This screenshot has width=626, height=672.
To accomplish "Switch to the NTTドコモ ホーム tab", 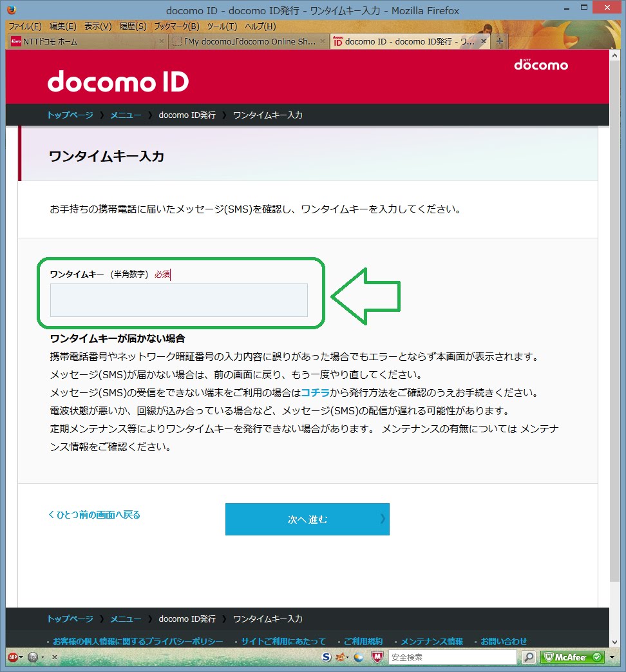I will [x=88, y=42].
